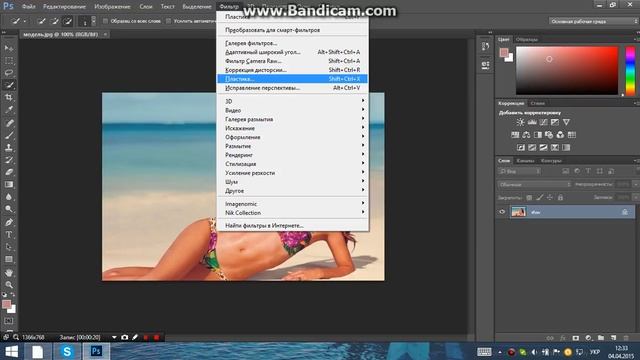Select the Eraser tool
Image resolution: width=640 pixels, height=360 pixels.
coord(9,172)
